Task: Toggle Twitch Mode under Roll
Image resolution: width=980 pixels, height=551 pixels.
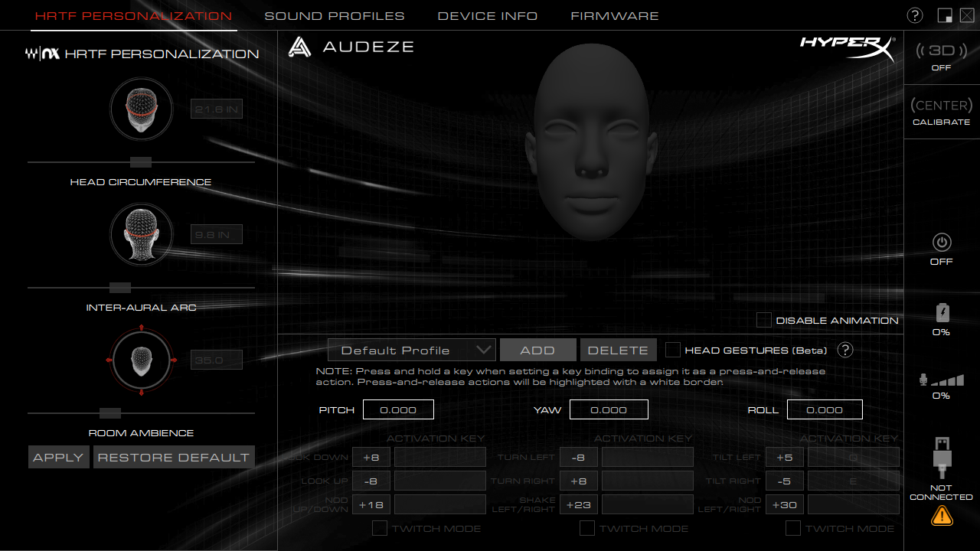Action: click(793, 528)
